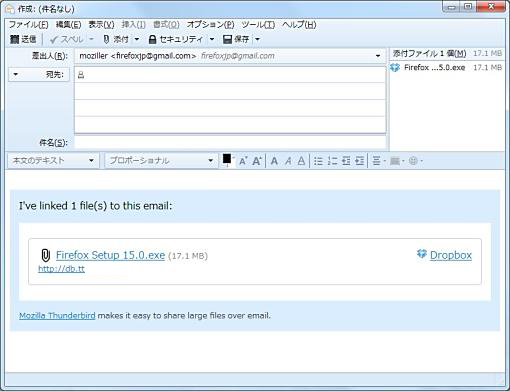This screenshot has width=510, height=391.
Task: Click the contact card icon in recipient row
Action: tap(81, 75)
